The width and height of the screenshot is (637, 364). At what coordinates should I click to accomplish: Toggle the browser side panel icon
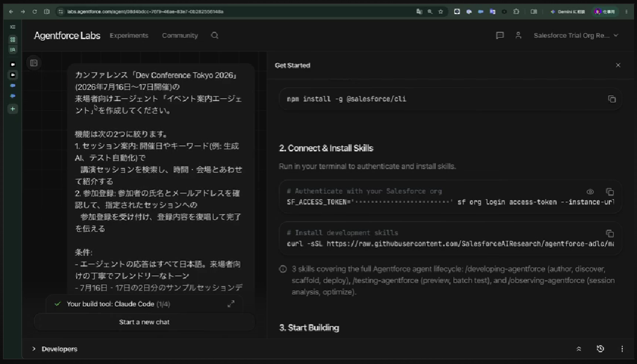click(x=534, y=12)
